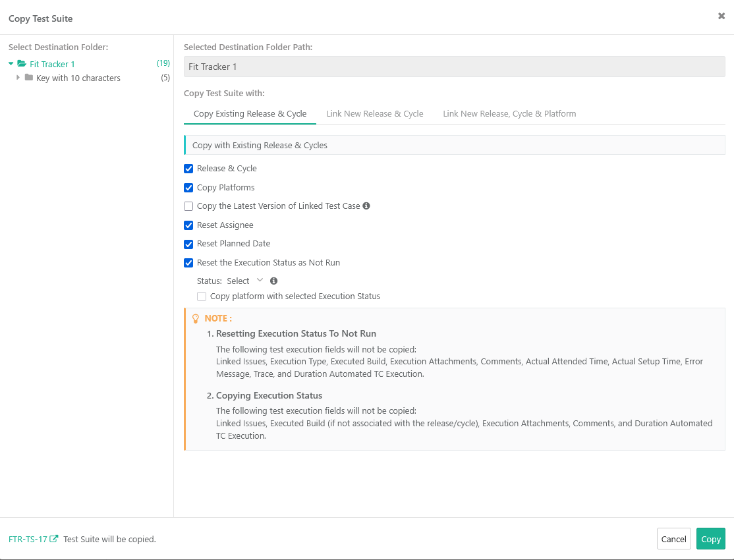The width and height of the screenshot is (734, 560).
Task: Enable Copy the Latest Version of Linked Test Case
Action: click(188, 206)
